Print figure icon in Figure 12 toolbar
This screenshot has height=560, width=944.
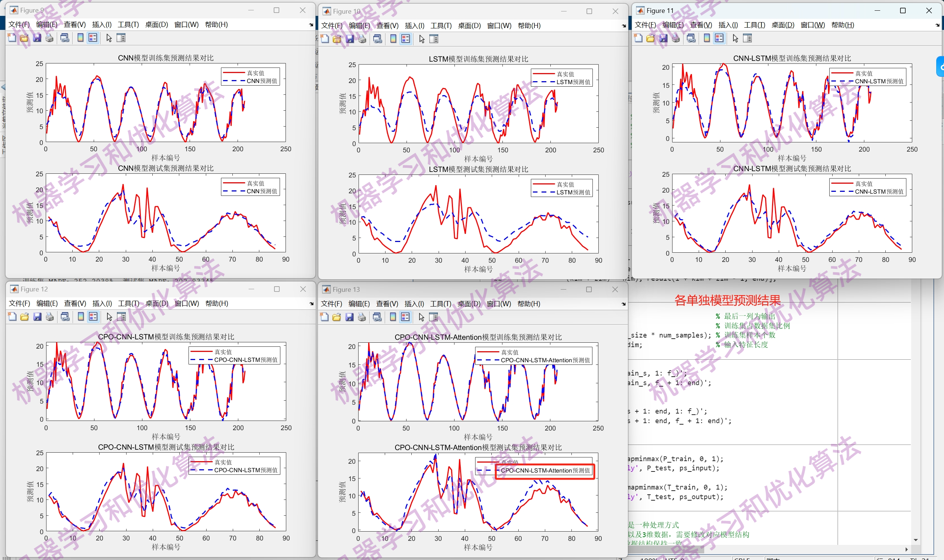pos(50,317)
